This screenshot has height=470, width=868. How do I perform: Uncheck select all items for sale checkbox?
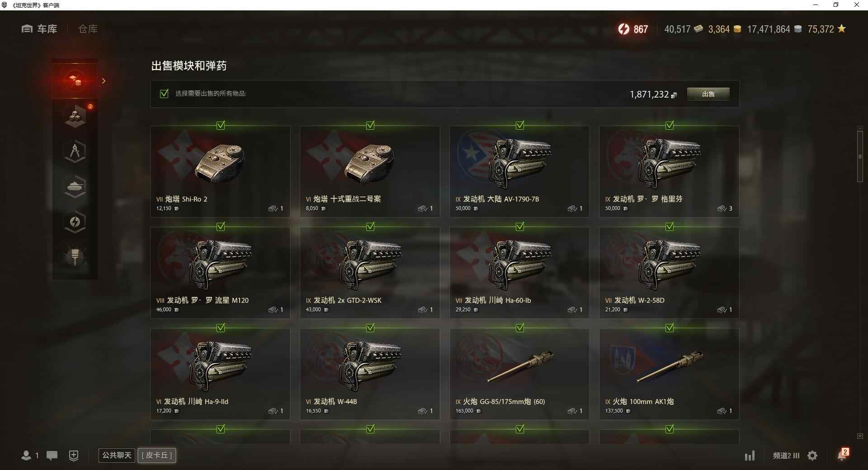(x=164, y=94)
